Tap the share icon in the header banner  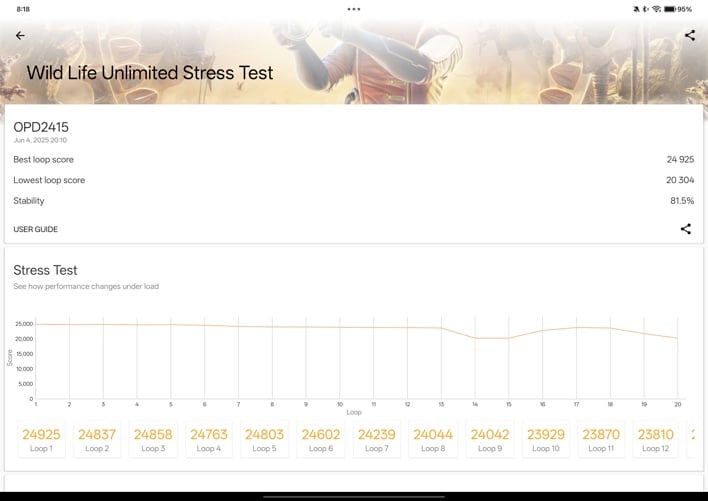coord(689,35)
